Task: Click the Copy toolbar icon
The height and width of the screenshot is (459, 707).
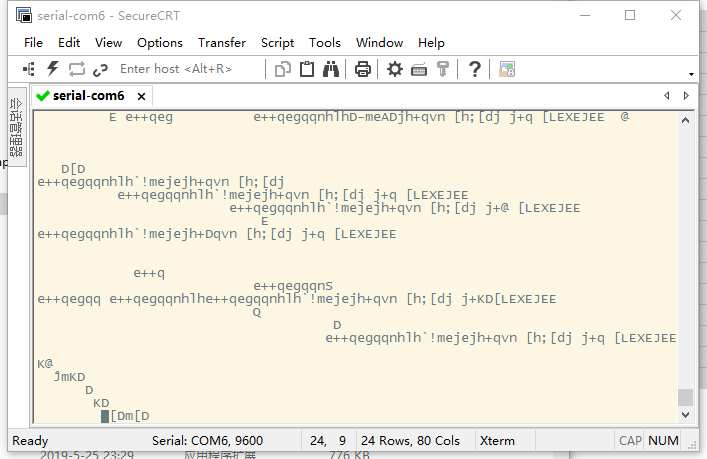Action: (x=283, y=69)
